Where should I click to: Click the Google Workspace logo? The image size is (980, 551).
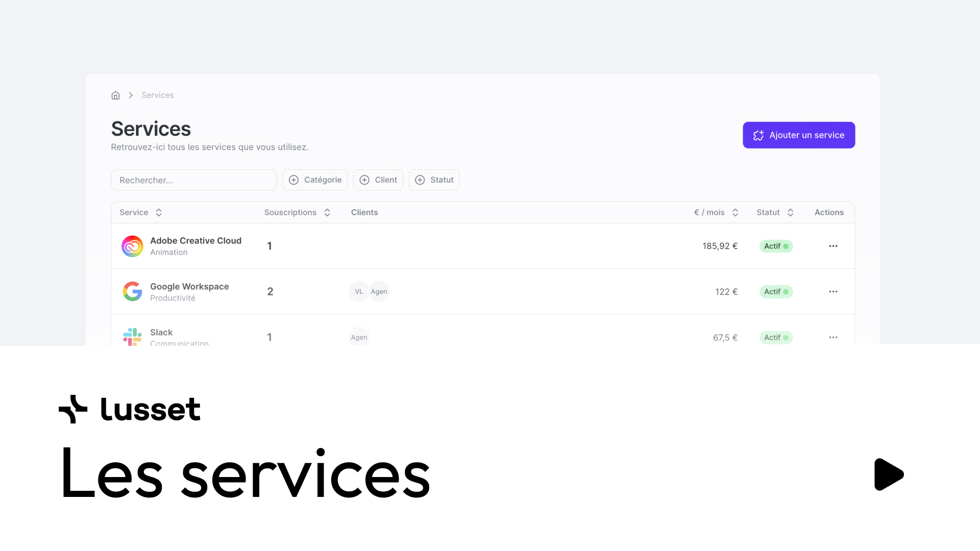(x=132, y=291)
